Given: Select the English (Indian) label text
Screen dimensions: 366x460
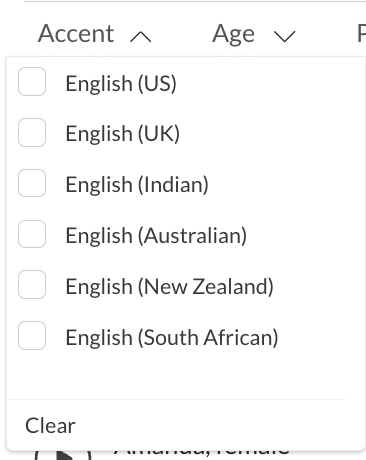Looking at the screenshot, I should coord(137,185).
